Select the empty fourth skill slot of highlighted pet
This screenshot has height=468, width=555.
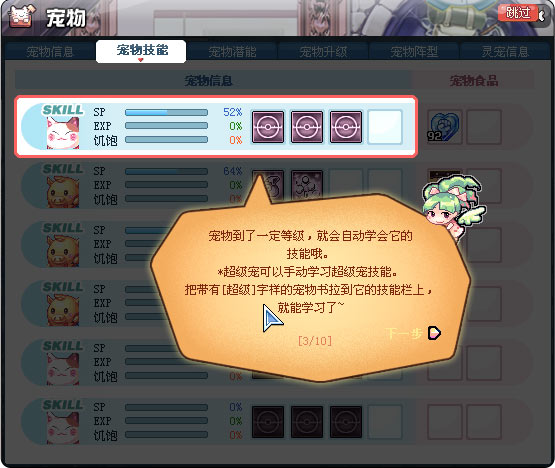click(x=385, y=127)
